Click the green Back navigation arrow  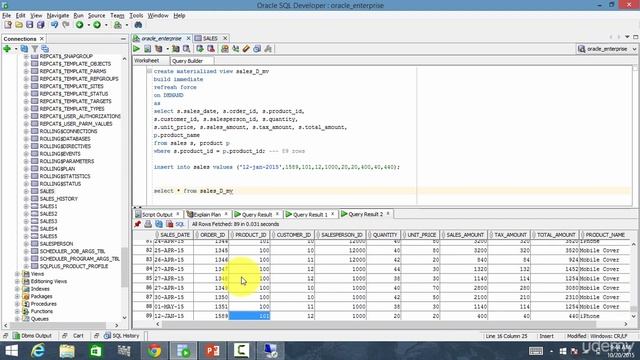(x=80, y=25)
